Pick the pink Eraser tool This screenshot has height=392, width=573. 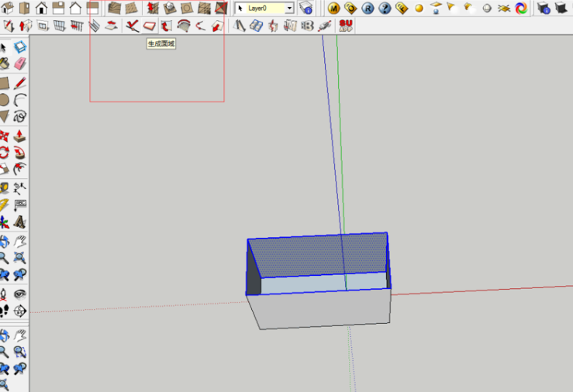tap(20, 64)
